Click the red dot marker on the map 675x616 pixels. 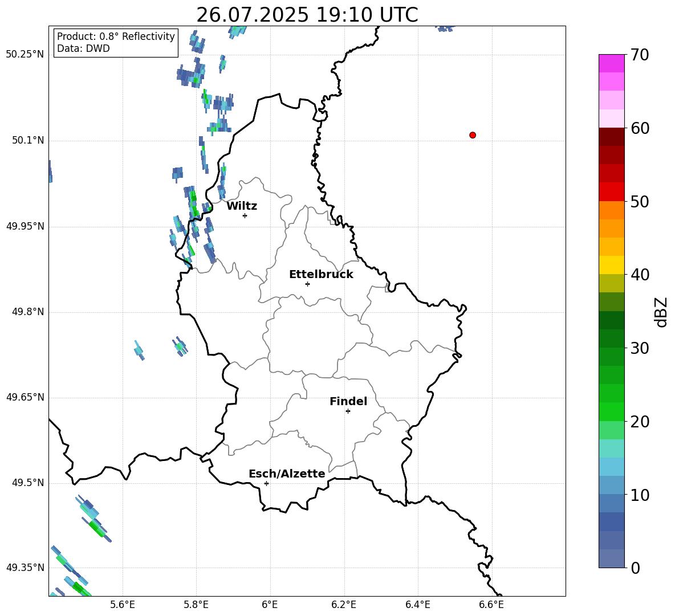point(473,135)
